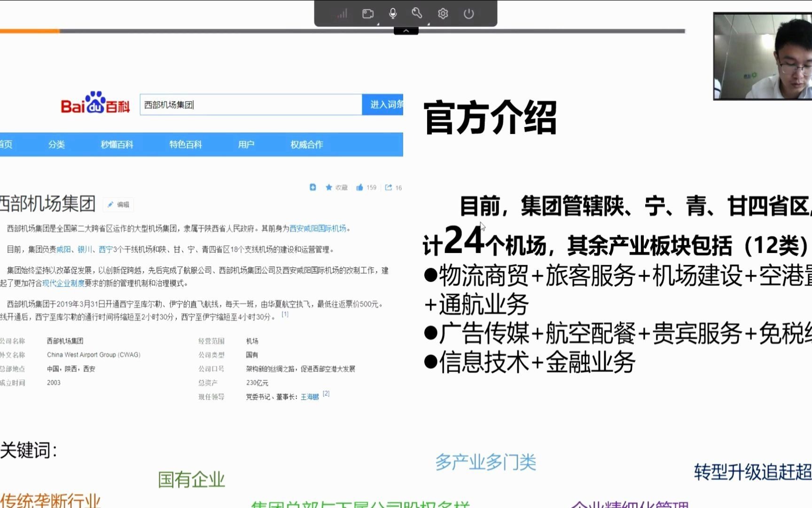This screenshot has width=812, height=508.
Task: Open the 特色百科 menu item
Action: [x=186, y=144]
